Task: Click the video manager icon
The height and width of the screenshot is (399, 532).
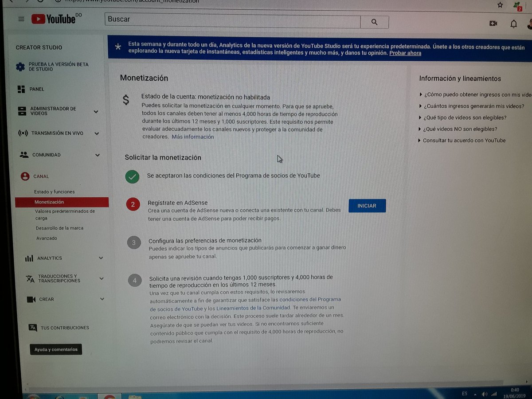Action: (x=22, y=111)
